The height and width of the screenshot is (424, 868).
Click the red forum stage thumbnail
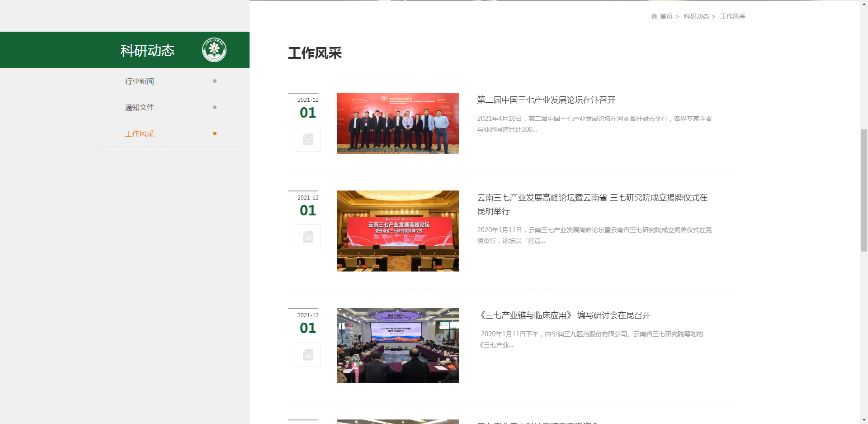(x=398, y=231)
